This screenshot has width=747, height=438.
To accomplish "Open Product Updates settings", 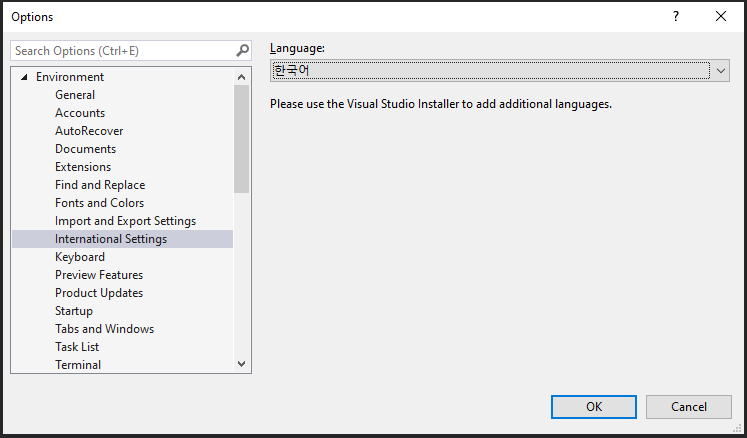I will (99, 293).
